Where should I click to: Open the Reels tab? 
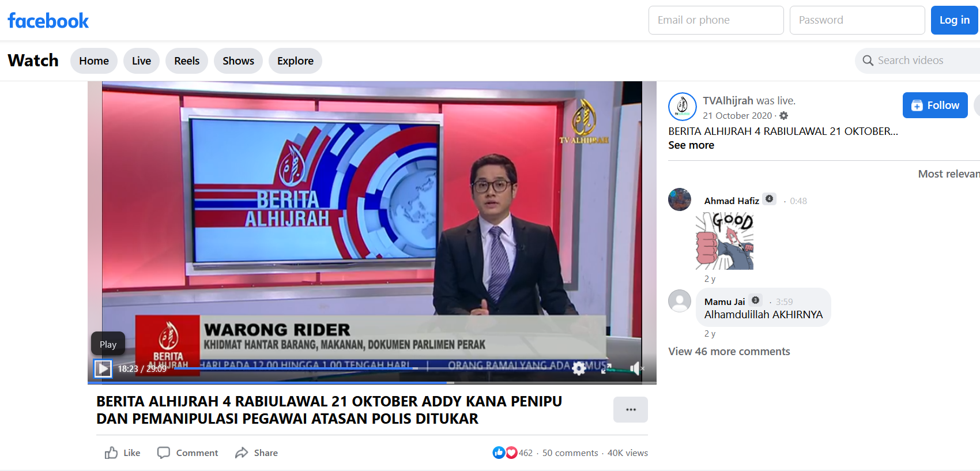[x=187, y=61]
